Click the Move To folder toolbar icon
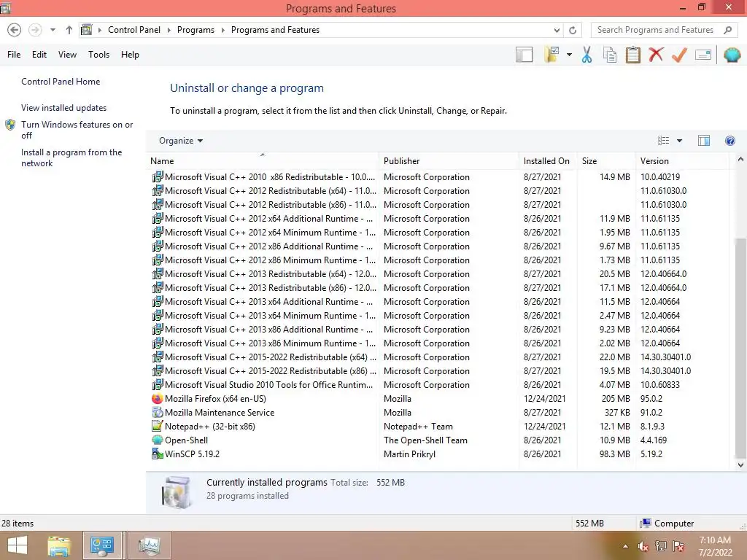Image resolution: width=747 pixels, height=560 pixels. coord(552,55)
